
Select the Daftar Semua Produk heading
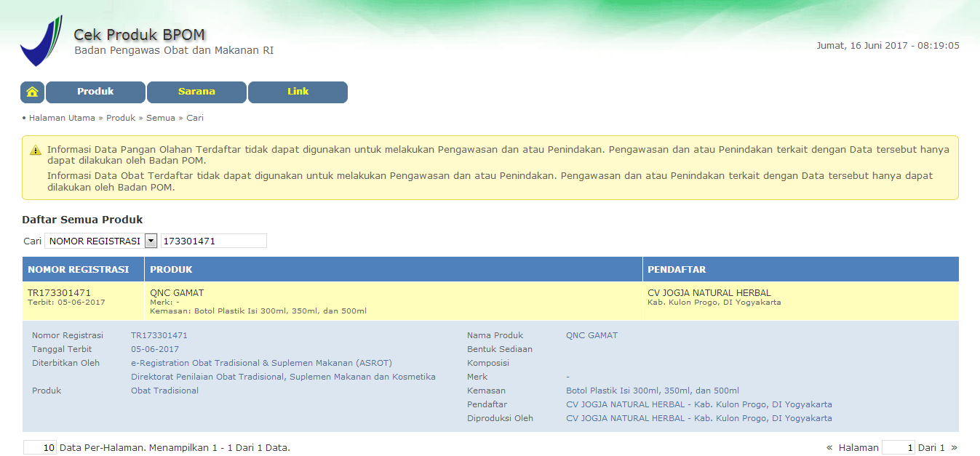click(82, 220)
